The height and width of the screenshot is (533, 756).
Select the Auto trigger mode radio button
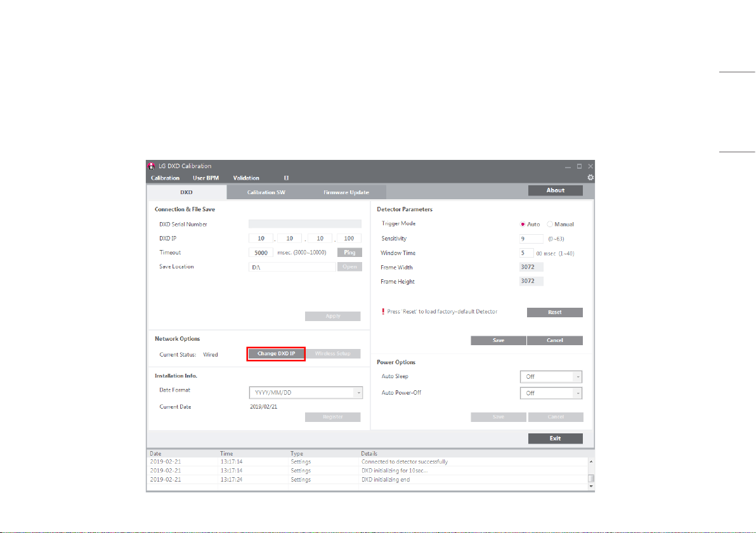(523, 224)
